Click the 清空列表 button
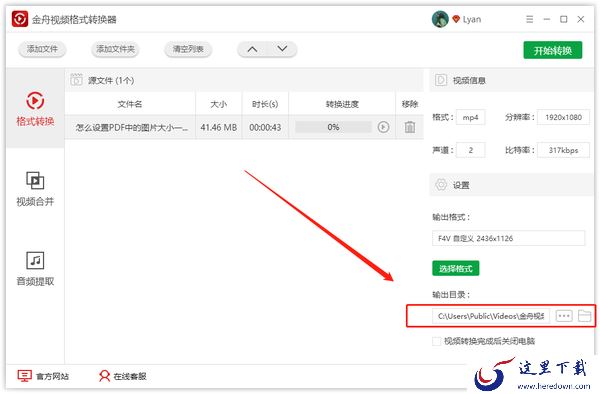Viewport: 600px width, 394px height. tap(188, 49)
